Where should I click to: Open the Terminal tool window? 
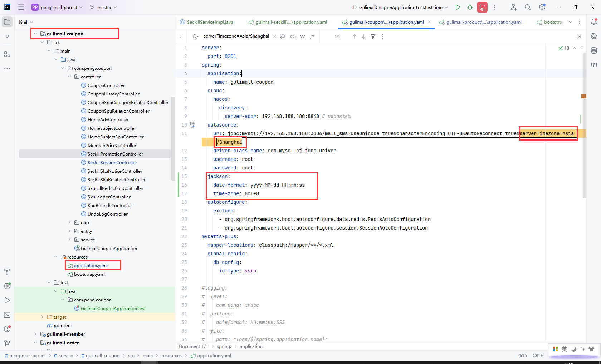pos(7,315)
